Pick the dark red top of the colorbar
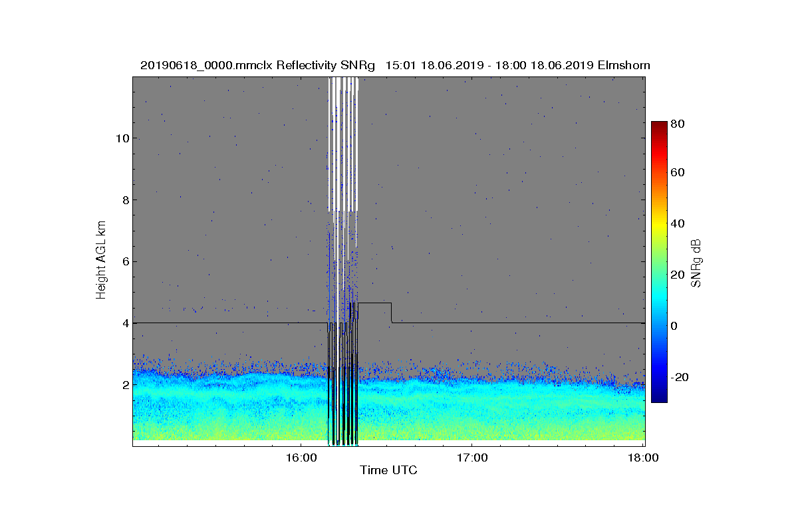Screen dimensions: 798x532 (659, 126)
